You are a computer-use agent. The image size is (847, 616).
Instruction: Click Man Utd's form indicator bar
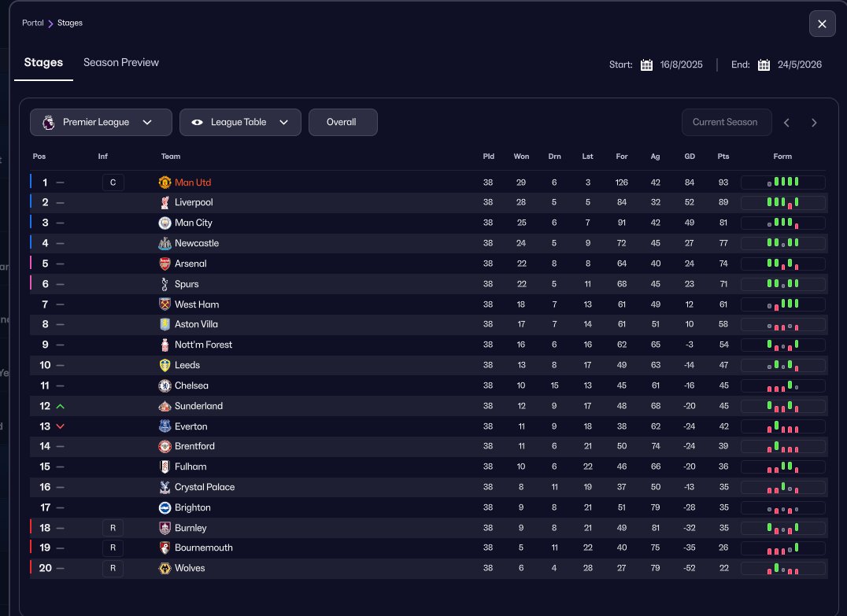coord(782,183)
